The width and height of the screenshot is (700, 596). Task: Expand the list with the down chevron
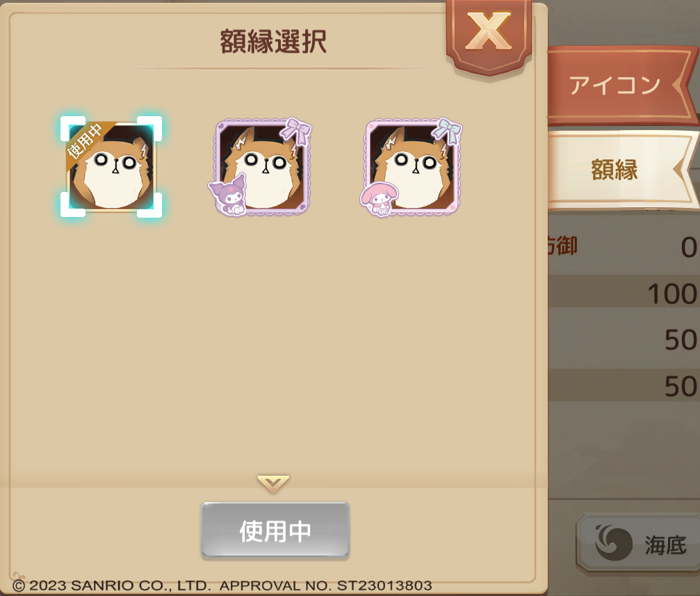tap(273, 484)
